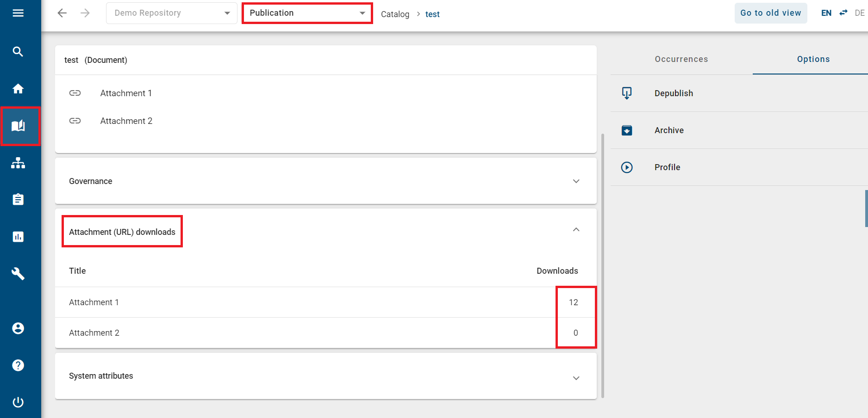Select the Depublish option
This screenshot has height=418, width=868.
[x=674, y=93]
